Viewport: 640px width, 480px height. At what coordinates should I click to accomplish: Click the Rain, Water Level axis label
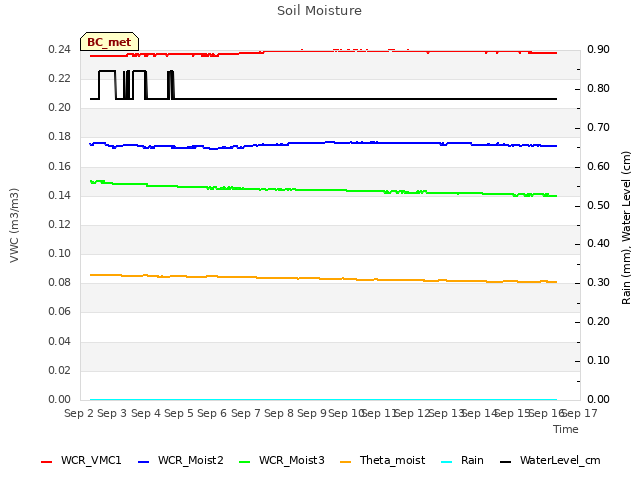tap(626, 228)
